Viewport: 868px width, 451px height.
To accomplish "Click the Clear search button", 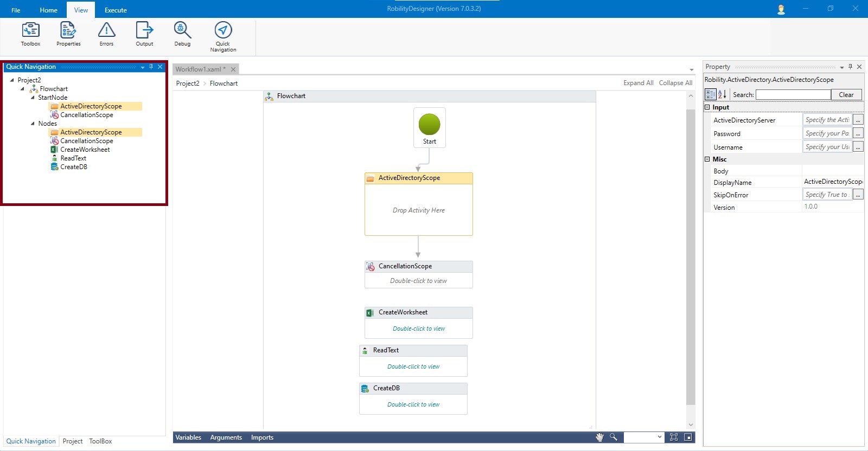I will (x=846, y=95).
